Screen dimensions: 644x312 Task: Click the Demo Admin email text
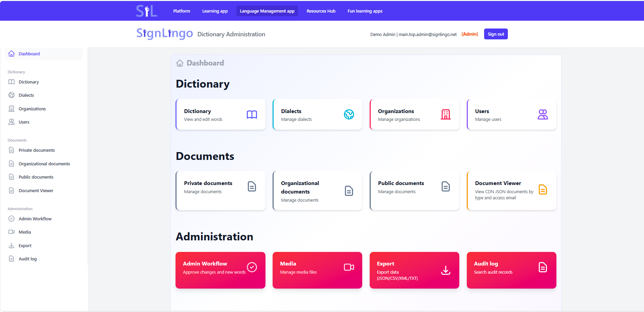pos(413,34)
